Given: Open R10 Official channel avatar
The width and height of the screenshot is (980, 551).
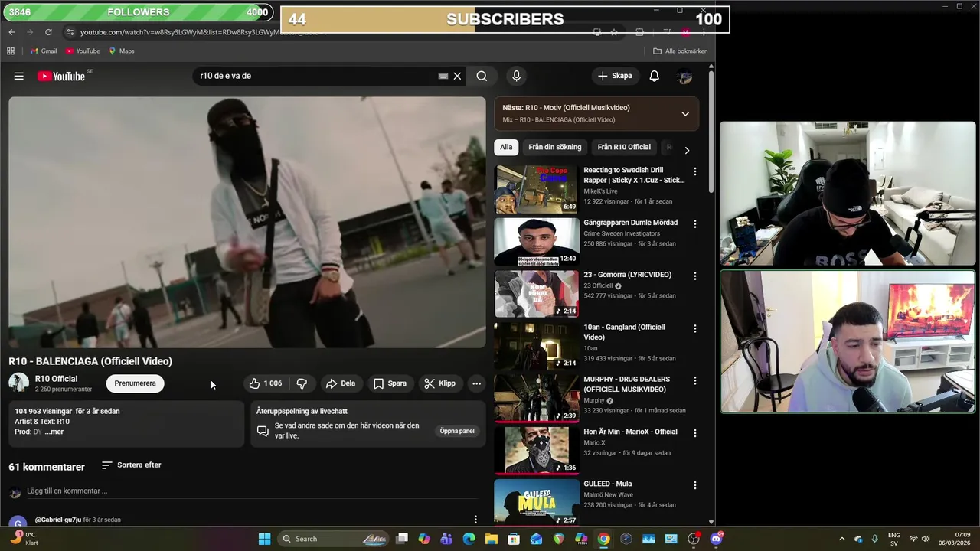Looking at the screenshot, I should tap(18, 383).
